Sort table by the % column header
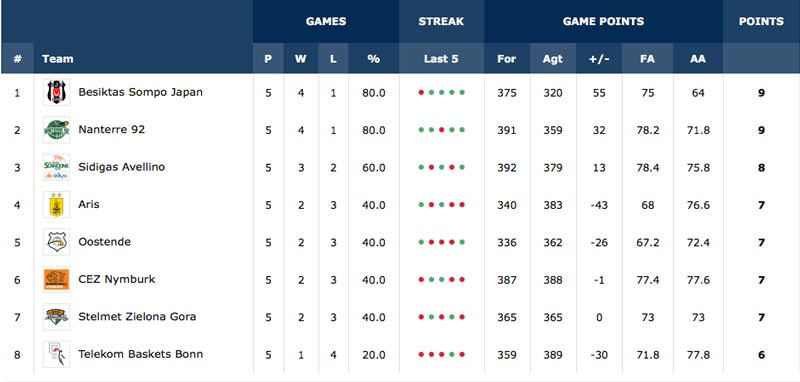 pos(373,59)
